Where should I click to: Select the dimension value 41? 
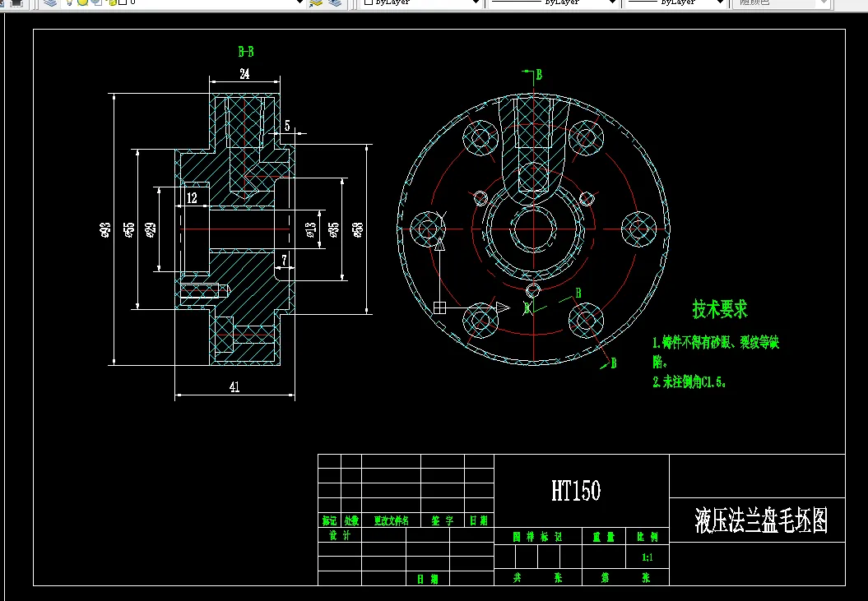pyautogui.click(x=234, y=387)
